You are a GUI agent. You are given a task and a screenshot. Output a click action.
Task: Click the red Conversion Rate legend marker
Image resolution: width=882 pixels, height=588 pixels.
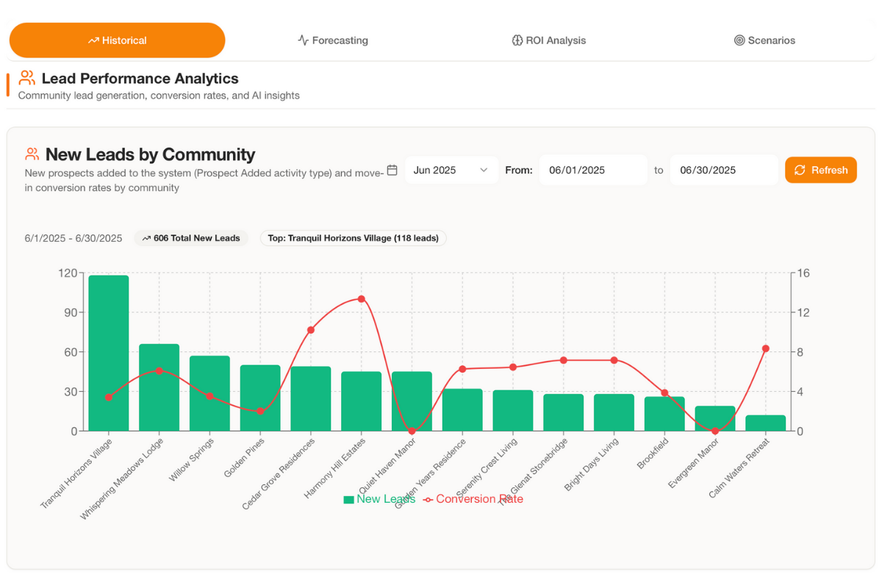428,500
